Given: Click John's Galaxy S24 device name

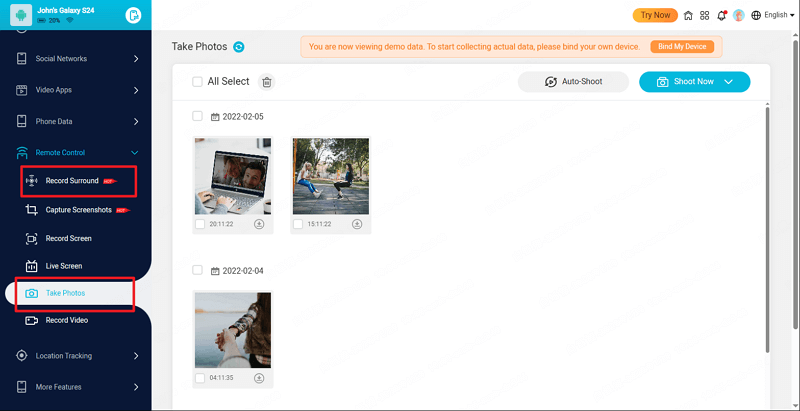Looking at the screenshot, I should coord(65,10).
